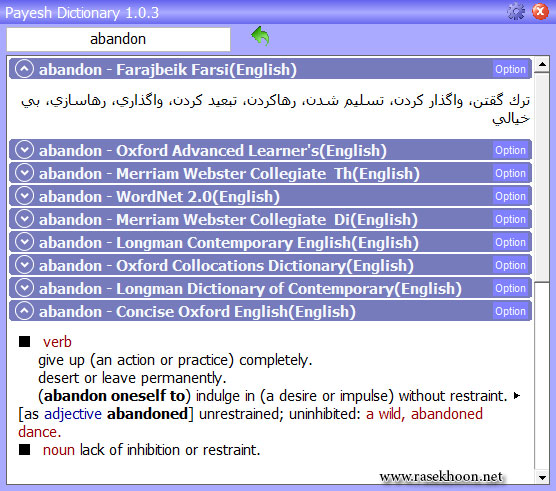This screenshot has width=556, height=491.
Task: Open Option for Merriam Webster Collegiate Th
Action: pos(510,173)
